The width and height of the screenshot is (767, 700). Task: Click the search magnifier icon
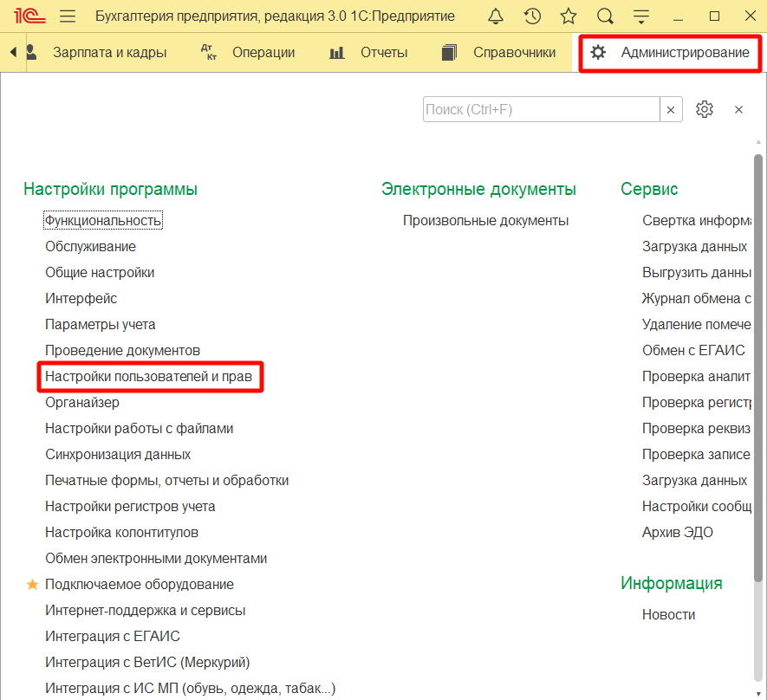tap(605, 16)
